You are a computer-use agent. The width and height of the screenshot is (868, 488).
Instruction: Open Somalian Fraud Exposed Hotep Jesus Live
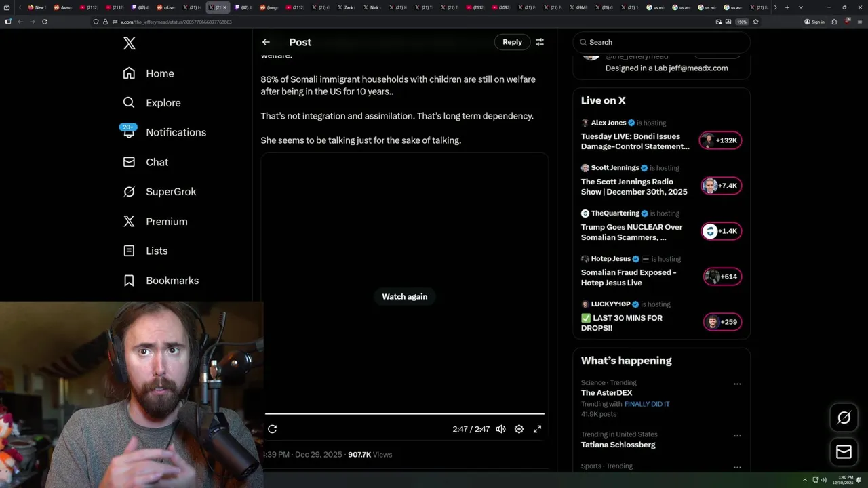pyautogui.click(x=629, y=277)
